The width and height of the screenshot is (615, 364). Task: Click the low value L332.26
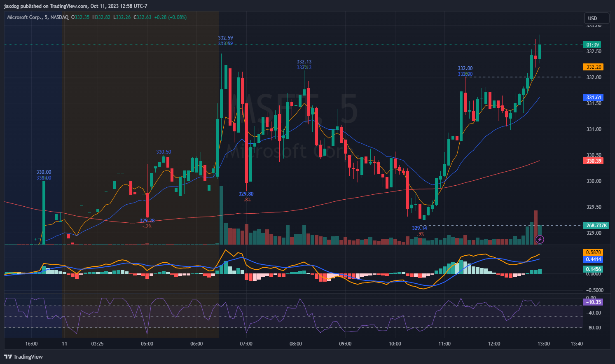click(x=122, y=17)
